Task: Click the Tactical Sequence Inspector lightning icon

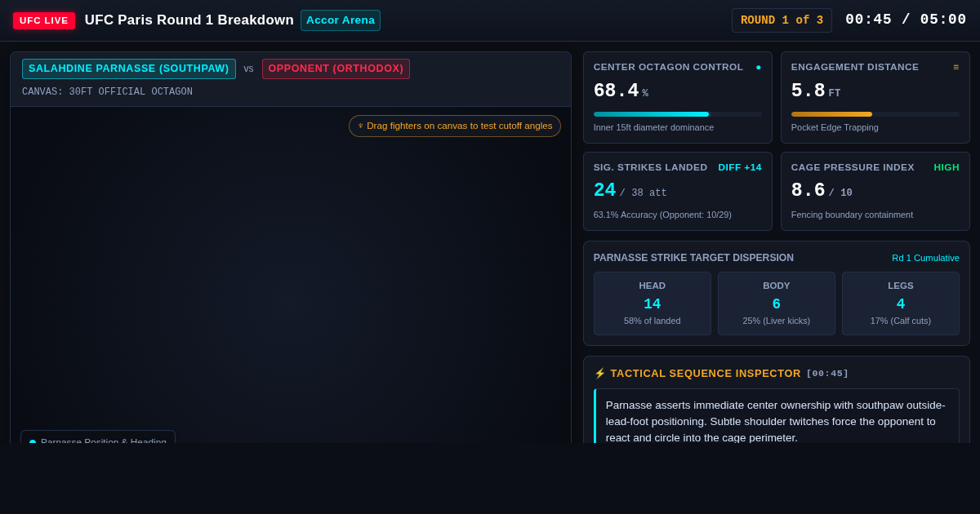Action: 600,374
